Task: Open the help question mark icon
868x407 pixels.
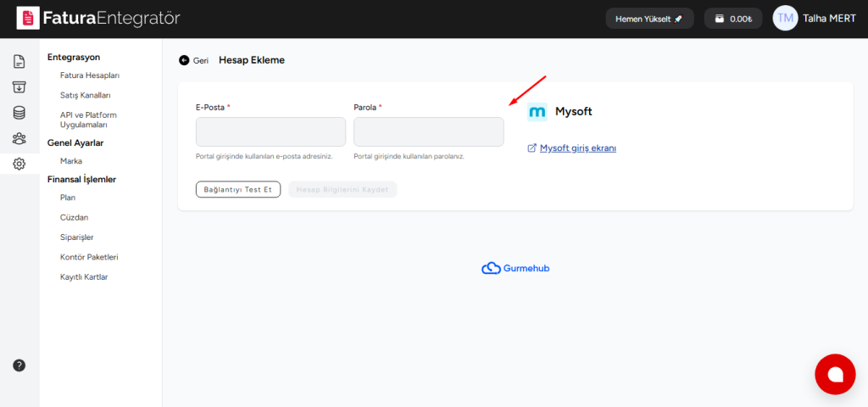Action: click(x=19, y=365)
